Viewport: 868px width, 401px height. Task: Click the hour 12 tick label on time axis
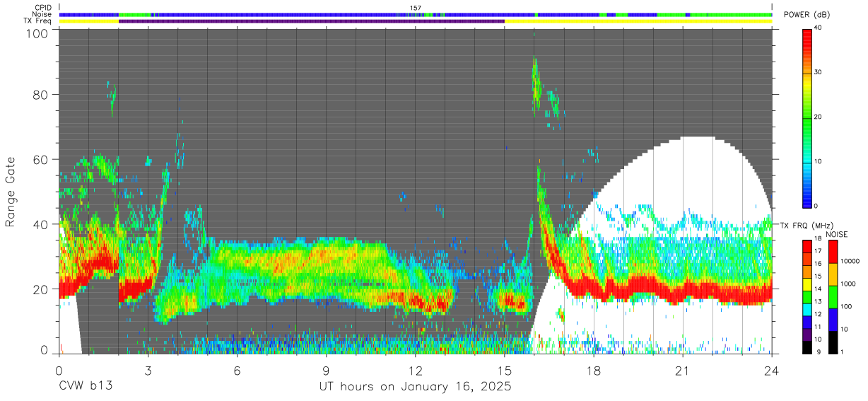pyautogui.click(x=415, y=369)
